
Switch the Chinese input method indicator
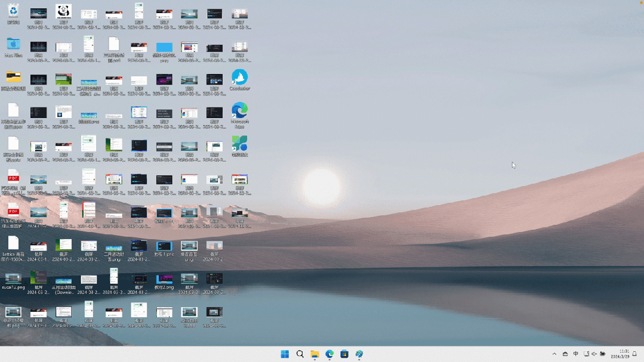pos(575,354)
